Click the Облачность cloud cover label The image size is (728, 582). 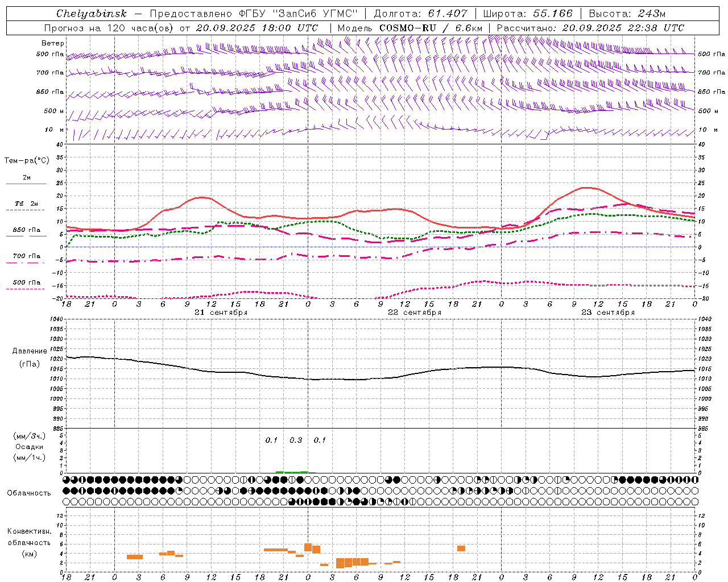pos(29,493)
